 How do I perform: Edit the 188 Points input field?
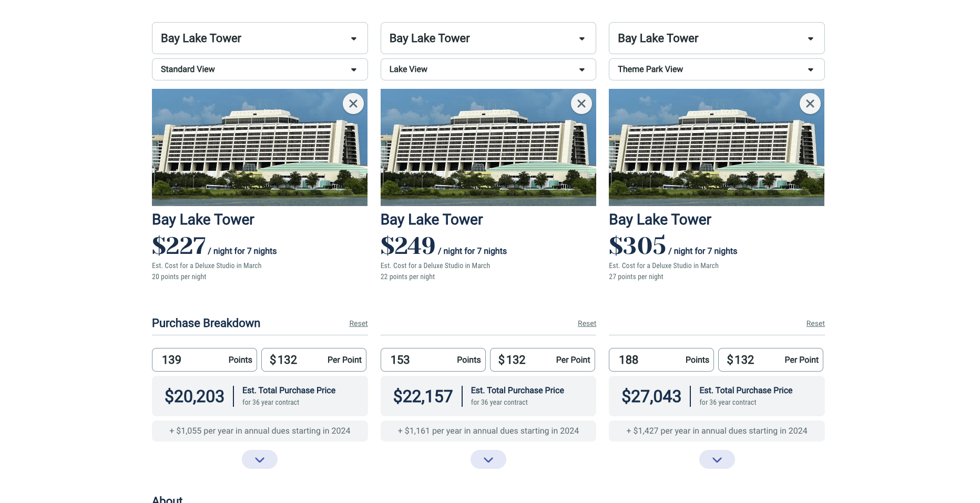coord(661,360)
